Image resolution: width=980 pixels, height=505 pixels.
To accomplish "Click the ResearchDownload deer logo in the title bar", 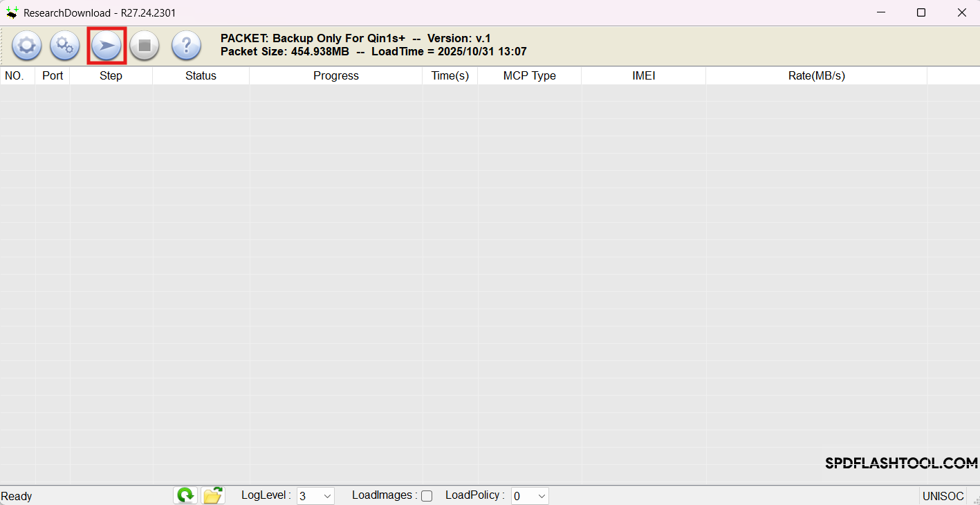I will coord(12,12).
